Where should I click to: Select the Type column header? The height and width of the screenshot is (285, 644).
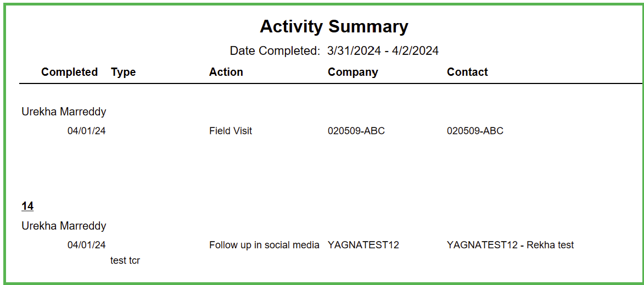[123, 72]
